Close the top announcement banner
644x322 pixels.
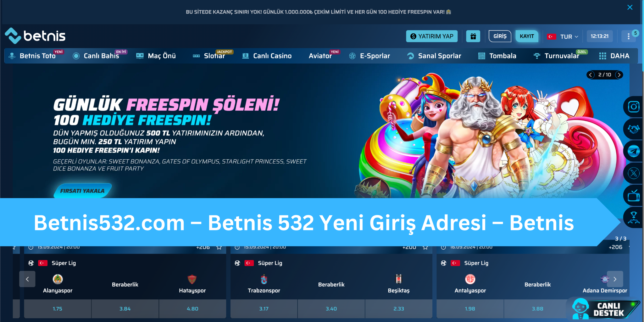(630, 7)
